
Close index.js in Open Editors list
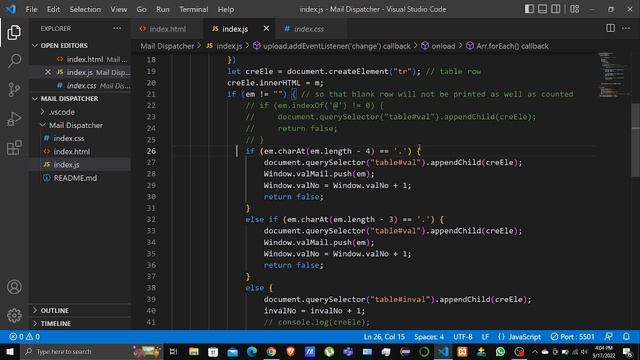(48, 72)
